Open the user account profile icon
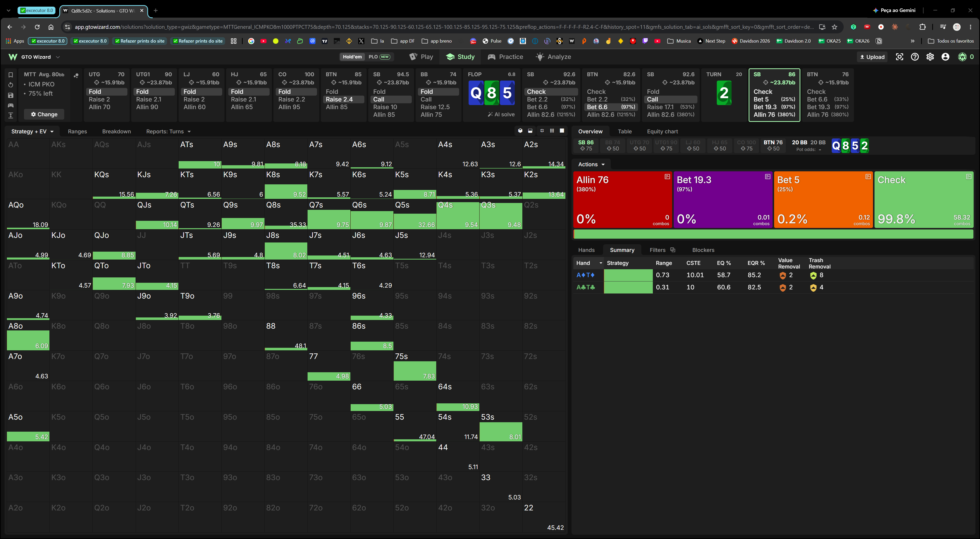Screen dimensions: 980x539 point(945,57)
